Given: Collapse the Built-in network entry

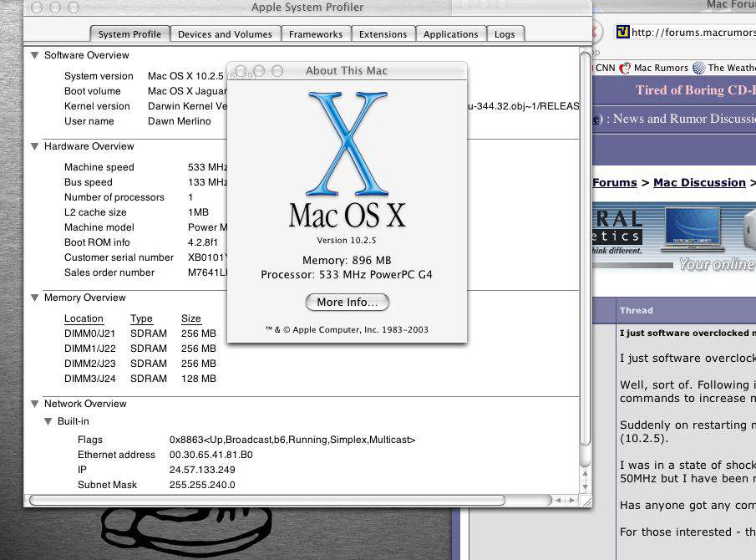Looking at the screenshot, I should point(48,421).
